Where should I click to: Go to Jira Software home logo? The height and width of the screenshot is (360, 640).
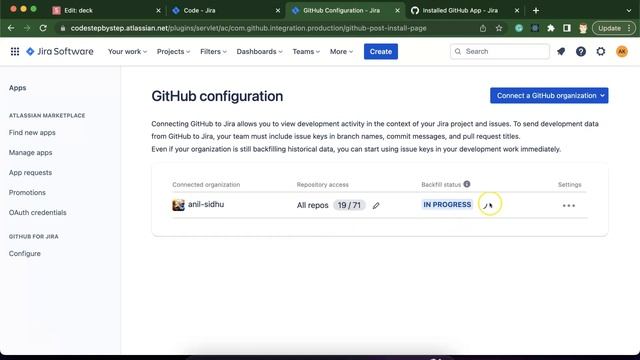click(x=60, y=51)
